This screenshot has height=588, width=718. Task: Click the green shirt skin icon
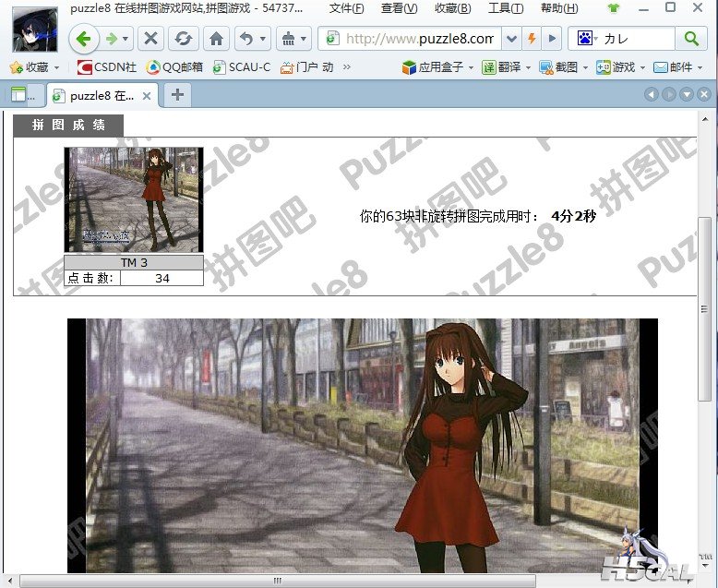point(614,8)
